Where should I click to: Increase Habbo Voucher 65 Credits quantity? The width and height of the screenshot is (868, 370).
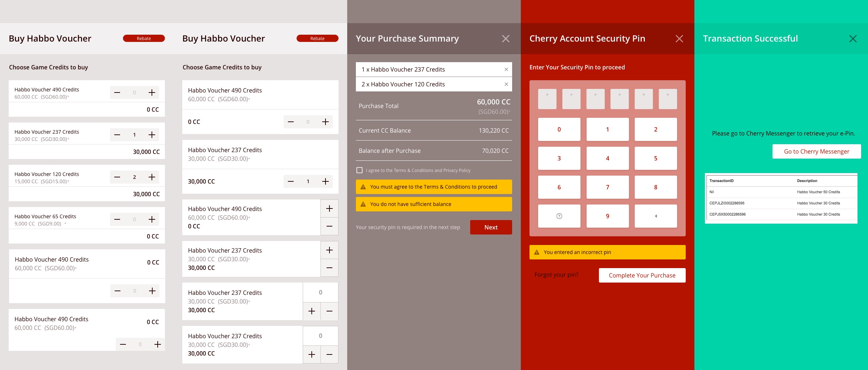tap(152, 219)
